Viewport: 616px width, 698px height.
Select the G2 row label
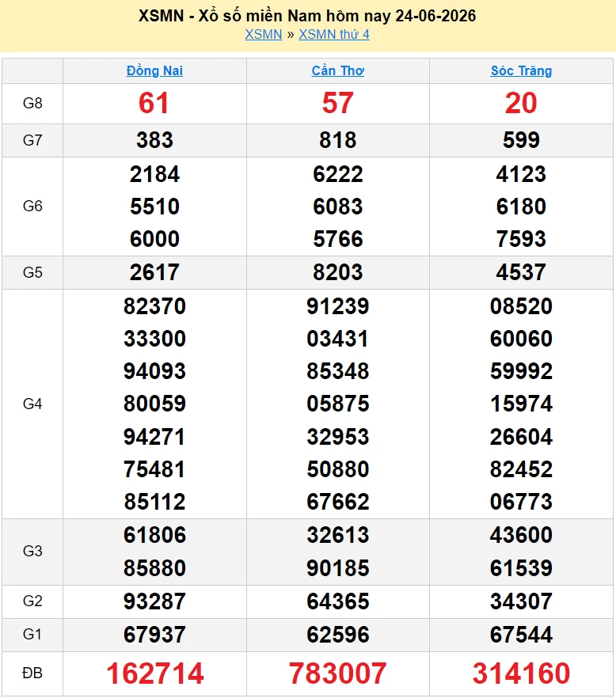(32, 601)
